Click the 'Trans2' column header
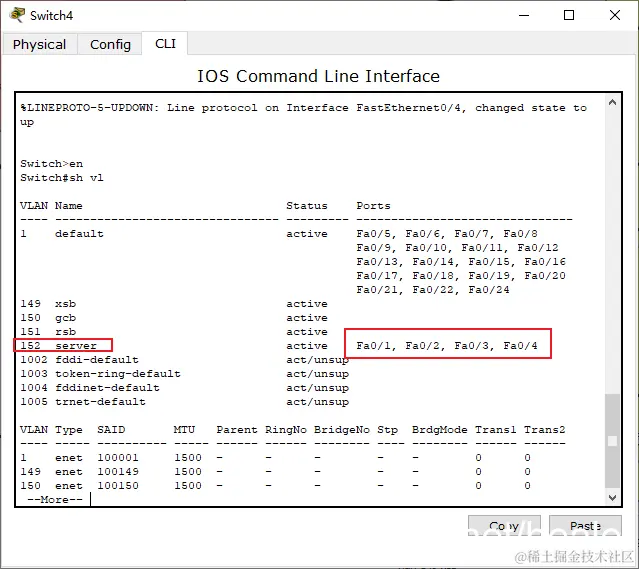 tap(544, 430)
